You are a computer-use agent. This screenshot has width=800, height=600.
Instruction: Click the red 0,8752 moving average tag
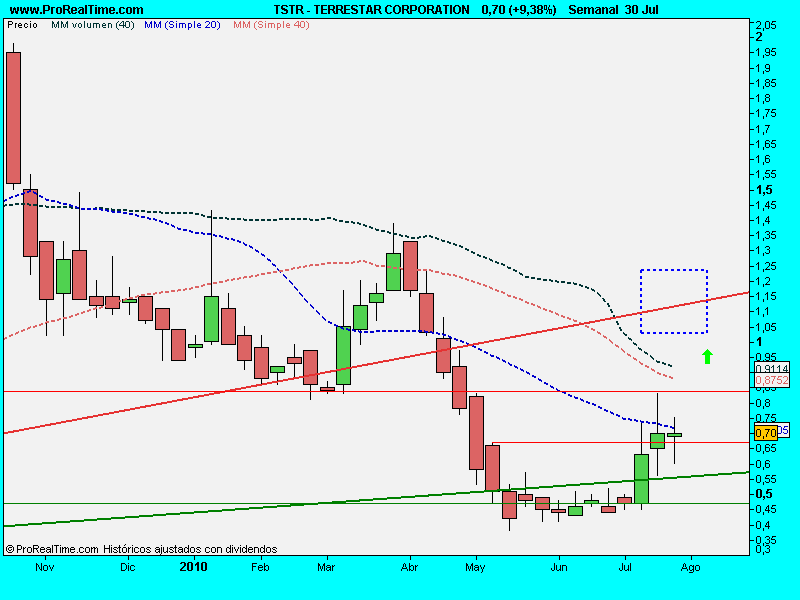[x=771, y=380]
